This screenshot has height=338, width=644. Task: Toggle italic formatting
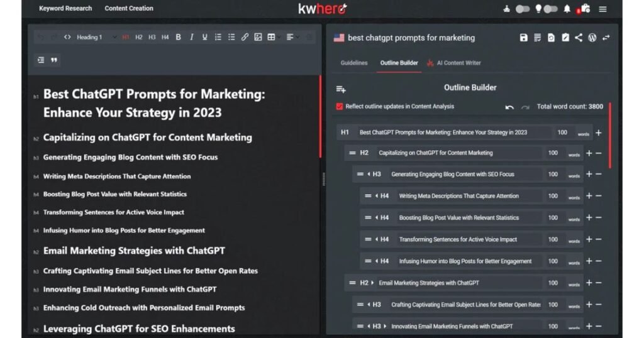pyautogui.click(x=191, y=37)
